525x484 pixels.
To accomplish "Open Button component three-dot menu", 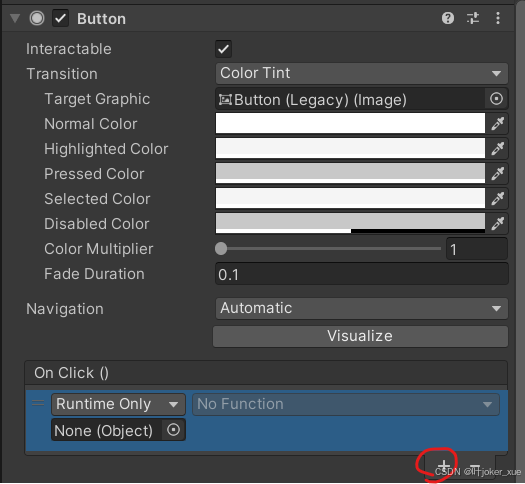I will (x=498, y=18).
